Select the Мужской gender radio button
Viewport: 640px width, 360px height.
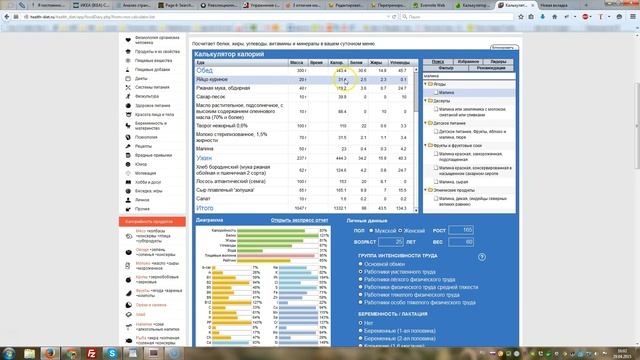371,231
